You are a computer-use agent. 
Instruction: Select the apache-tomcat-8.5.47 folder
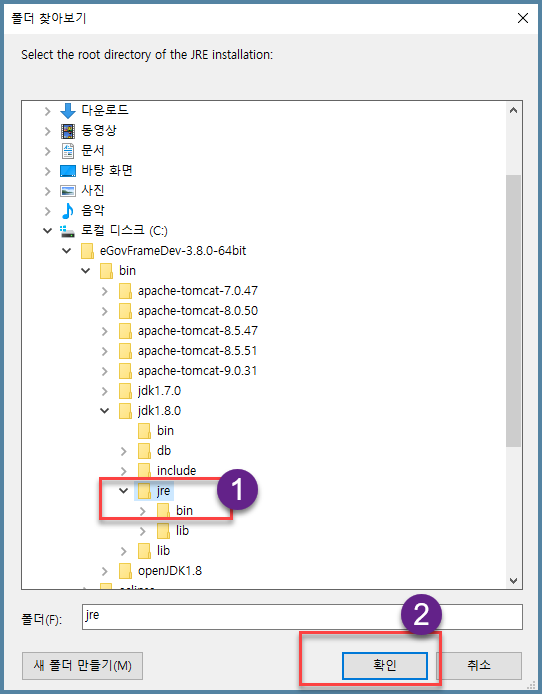click(198, 331)
